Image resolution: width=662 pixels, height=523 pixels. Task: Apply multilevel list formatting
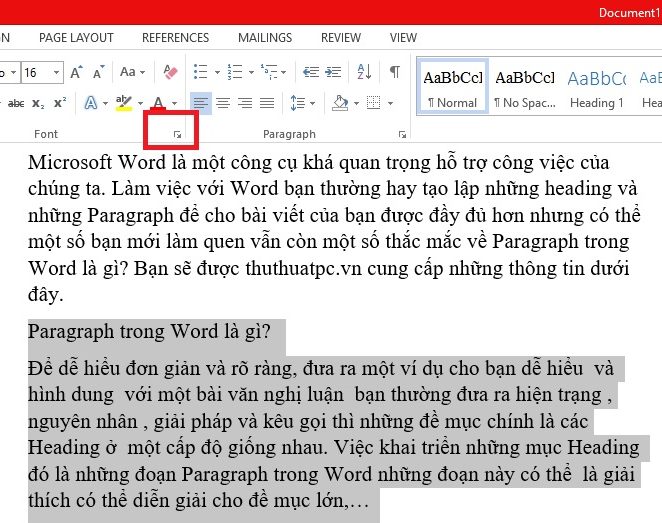point(269,72)
